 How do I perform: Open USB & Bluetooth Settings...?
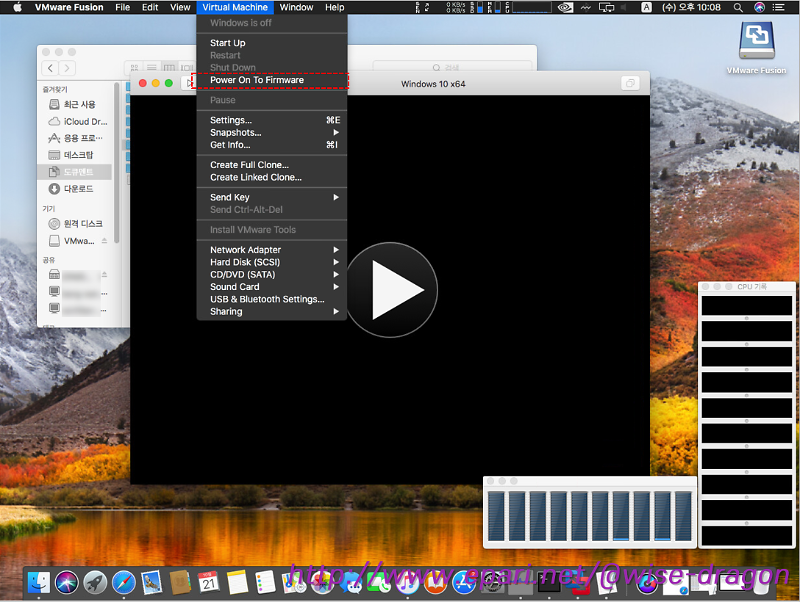point(271,299)
